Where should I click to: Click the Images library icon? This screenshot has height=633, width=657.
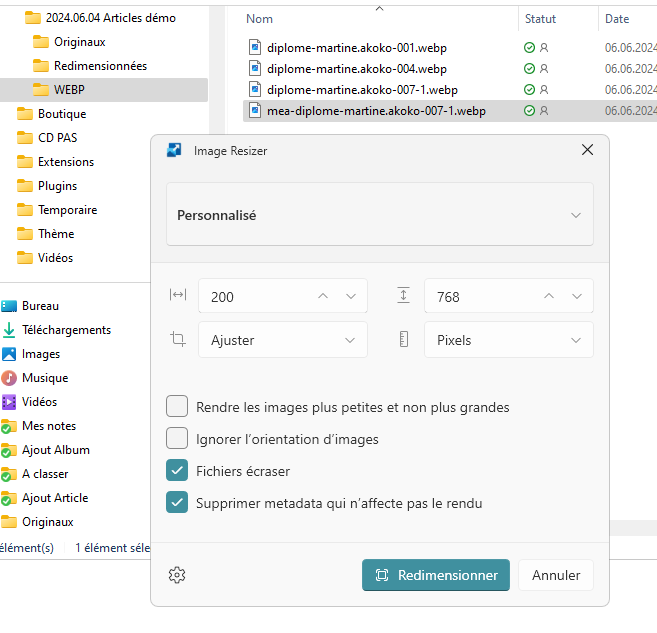point(9,354)
